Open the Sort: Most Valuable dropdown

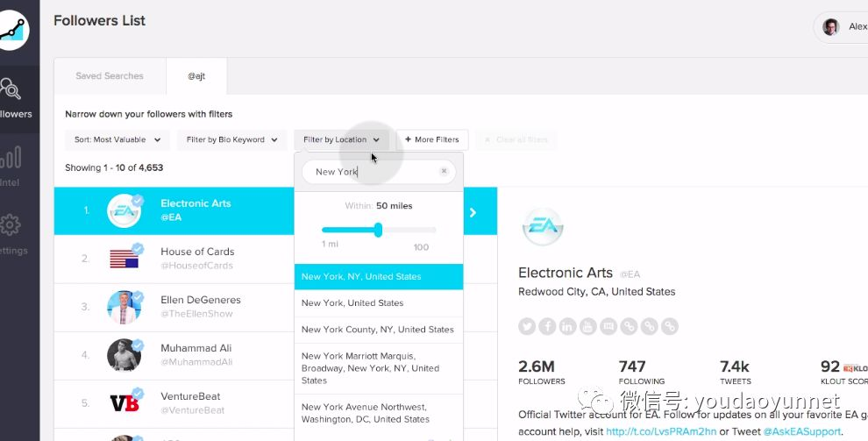click(117, 140)
